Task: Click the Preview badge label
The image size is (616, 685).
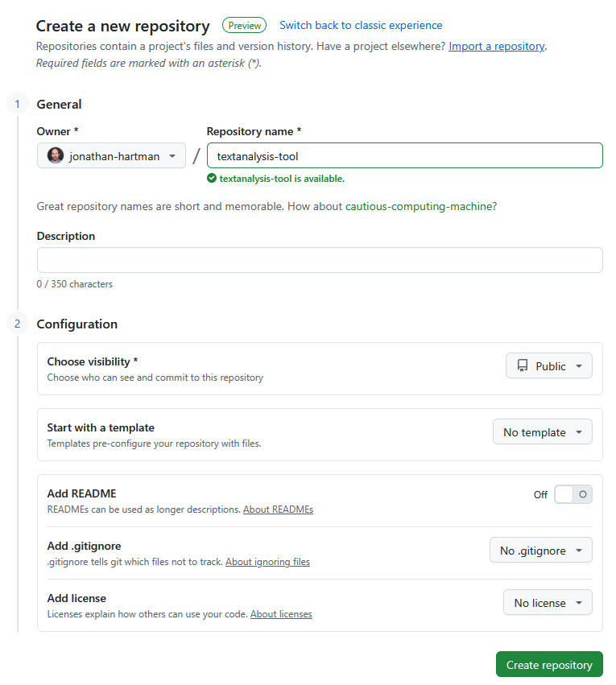Action: (x=244, y=26)
